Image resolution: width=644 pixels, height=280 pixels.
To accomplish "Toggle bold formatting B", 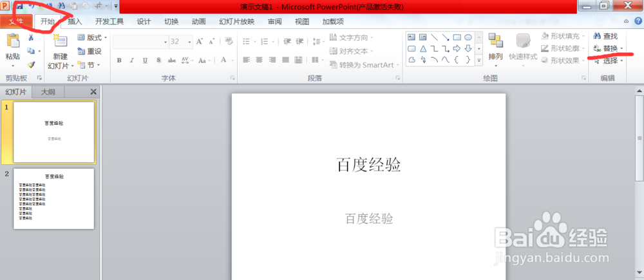I will click(x=119, y=61).
